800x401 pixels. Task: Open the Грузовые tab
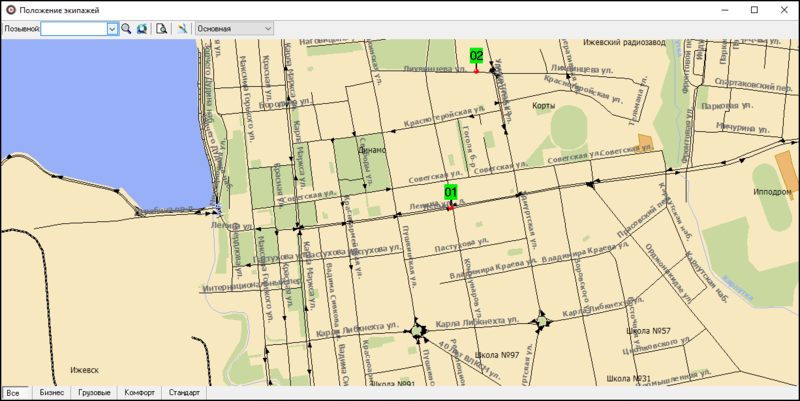94,393
